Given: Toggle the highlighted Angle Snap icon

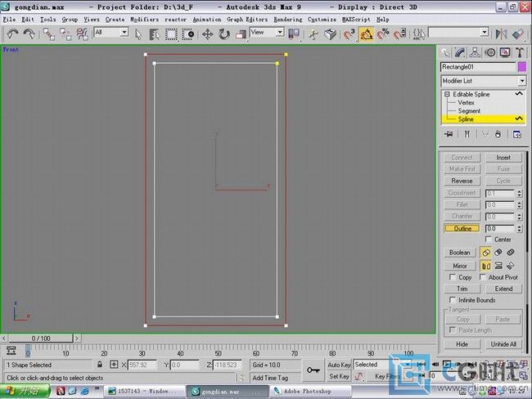Looking at the screenshot, I should click(x=366, y=34).
